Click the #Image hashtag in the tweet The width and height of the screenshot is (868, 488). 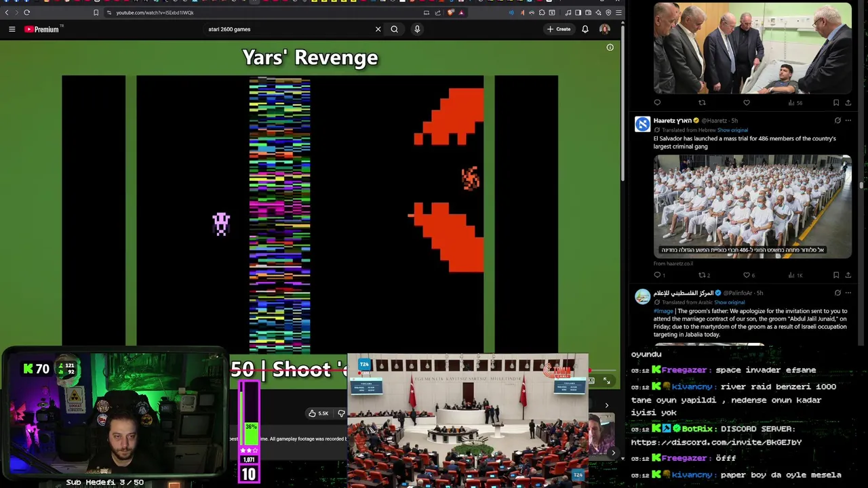(663, 310)
